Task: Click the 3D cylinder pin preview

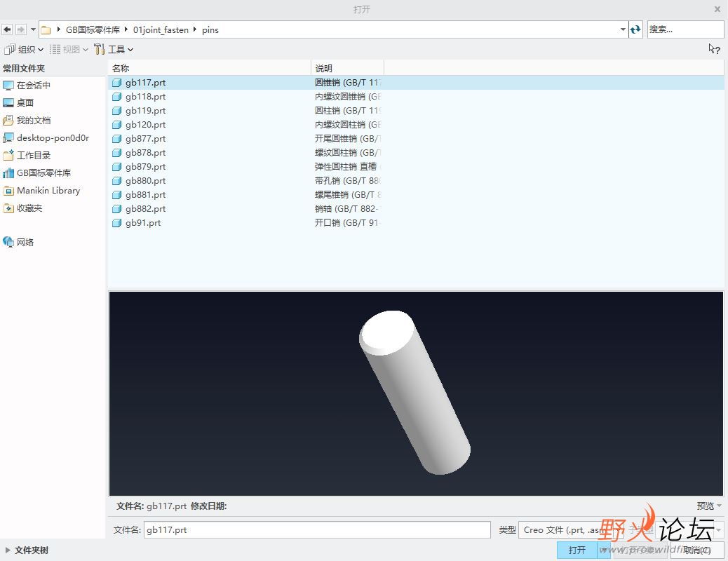Action: 414,393
